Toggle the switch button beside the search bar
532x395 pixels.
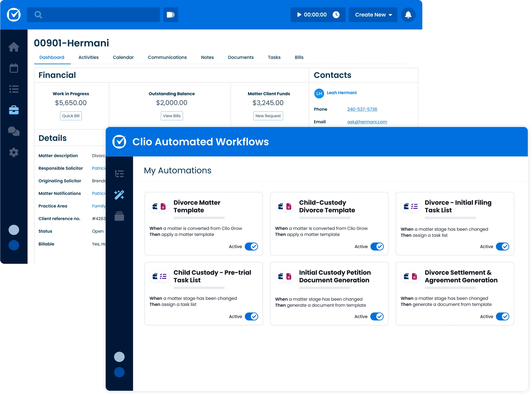click(170, 15)
